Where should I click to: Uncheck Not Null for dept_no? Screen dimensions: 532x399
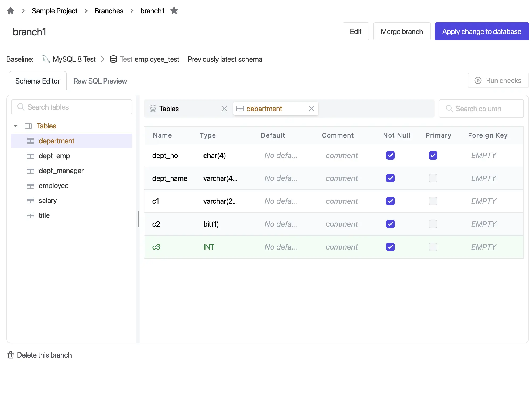pyautogui.click(x=390, y=155)
